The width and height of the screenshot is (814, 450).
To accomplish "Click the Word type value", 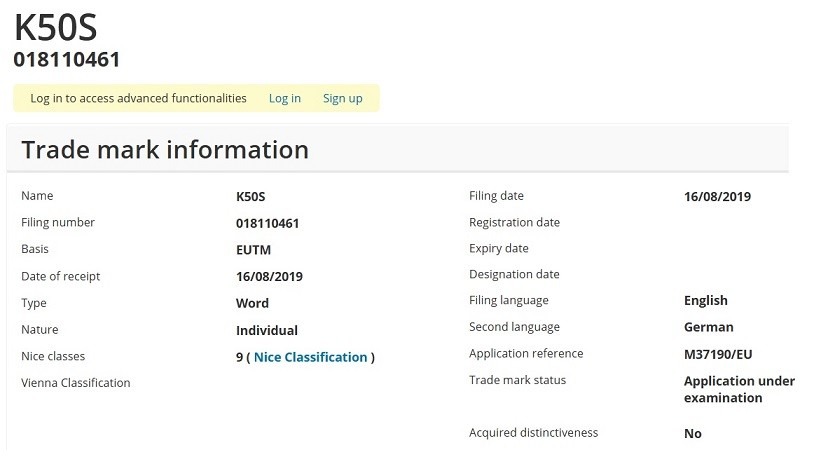I will coord(252,303).
